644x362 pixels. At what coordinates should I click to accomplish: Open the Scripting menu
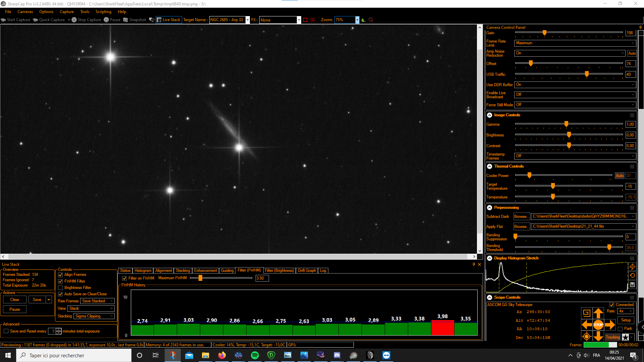pyautogui.click(x=103, y=12)
